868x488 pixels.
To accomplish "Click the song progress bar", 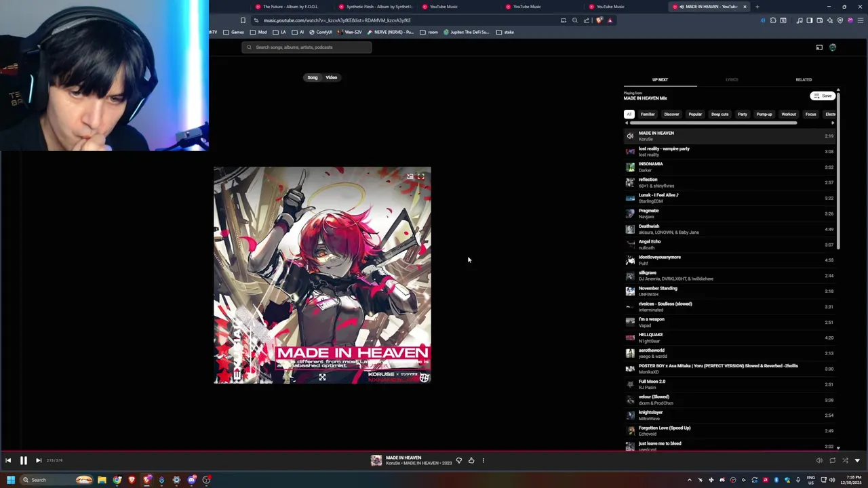I will click(434, 450).
